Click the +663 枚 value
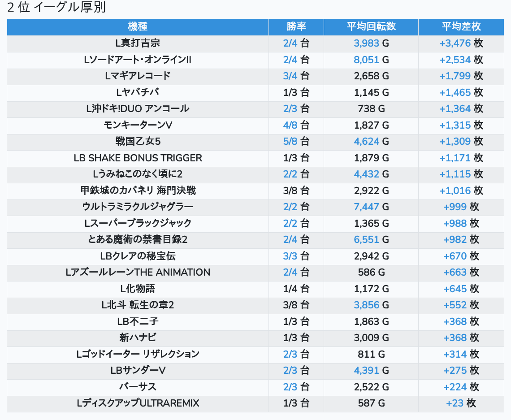511x420 pixels. [x=461, y=273]
